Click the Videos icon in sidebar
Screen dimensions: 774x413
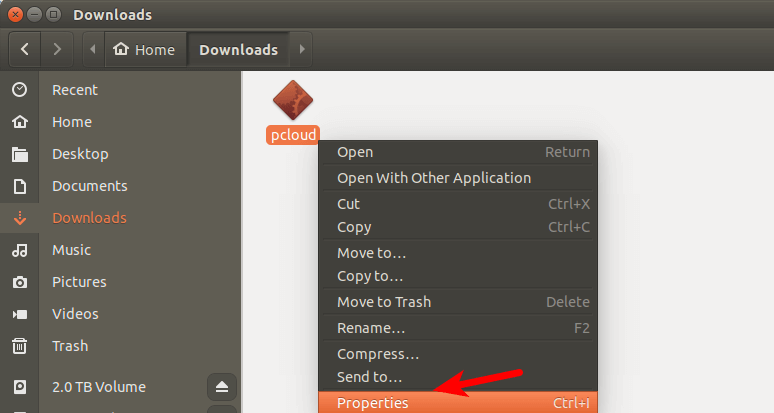[19, 314]
